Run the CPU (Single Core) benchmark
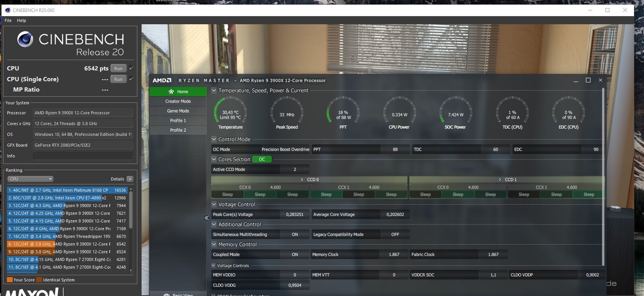644x296 pixels. [x=118, y=79]
